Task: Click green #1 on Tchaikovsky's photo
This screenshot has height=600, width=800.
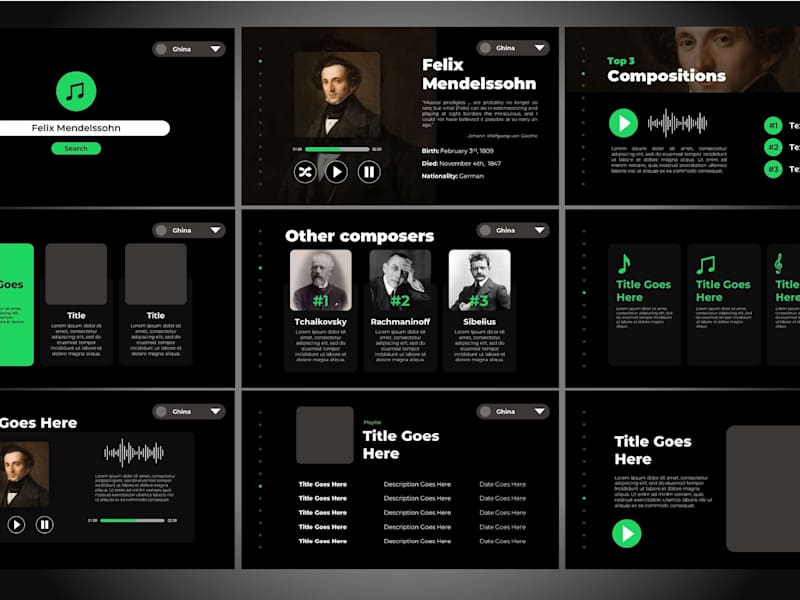Action: coord(320,301)
